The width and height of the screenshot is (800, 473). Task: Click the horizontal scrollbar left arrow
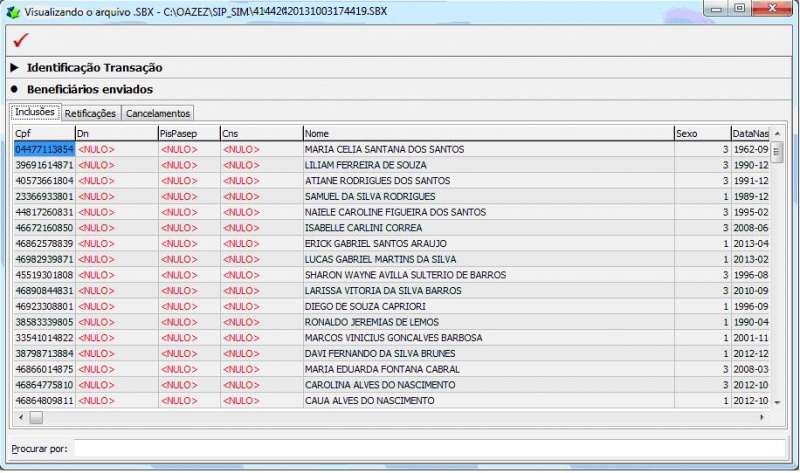coord(21,417)
